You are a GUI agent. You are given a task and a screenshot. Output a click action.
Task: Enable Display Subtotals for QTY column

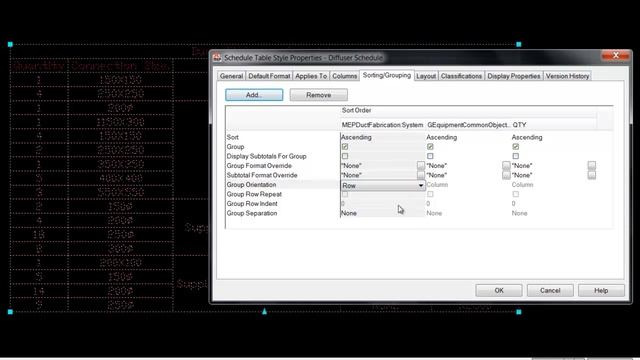pyautogui.click(x=516, y=156)
